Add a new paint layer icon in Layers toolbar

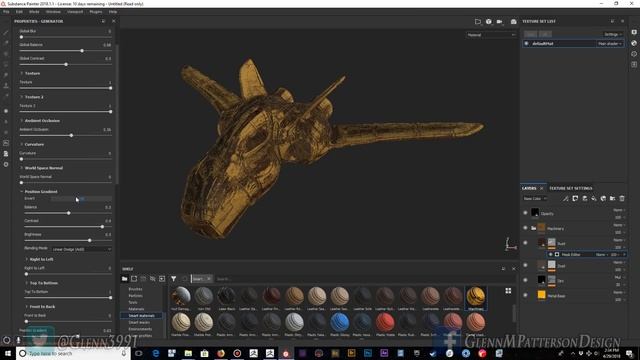(x=584, y=199)
